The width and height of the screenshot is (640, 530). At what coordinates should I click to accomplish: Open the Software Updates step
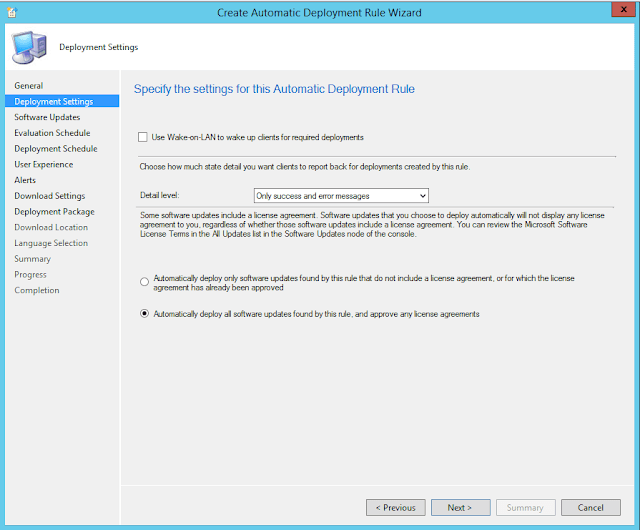click(47, 117)
